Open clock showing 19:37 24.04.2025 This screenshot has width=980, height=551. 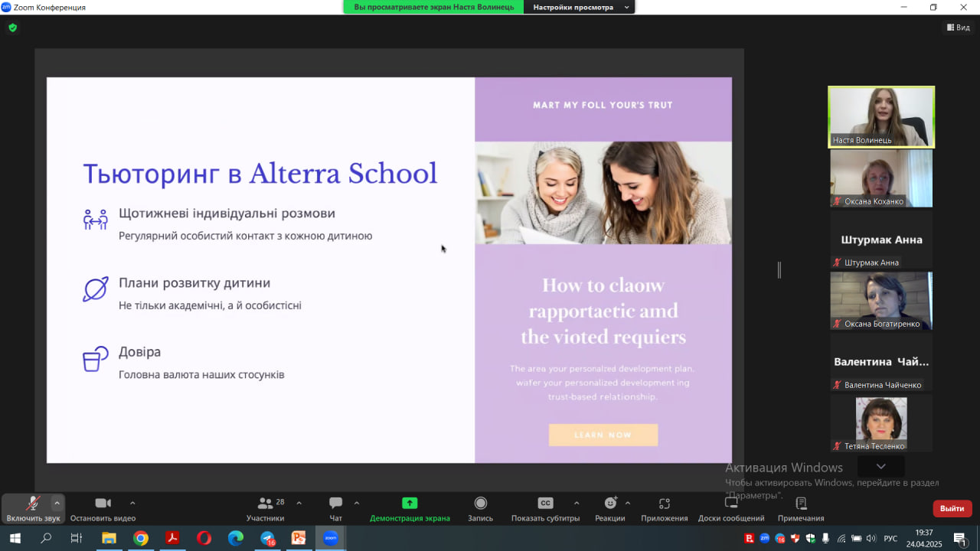(x=924, y=538)
